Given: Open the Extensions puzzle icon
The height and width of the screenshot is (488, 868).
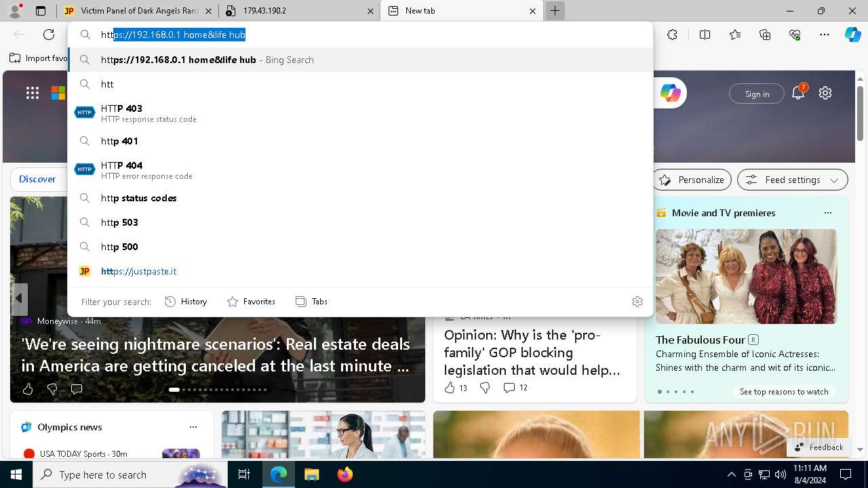Looking at the screenshot, I should [672, 35].
